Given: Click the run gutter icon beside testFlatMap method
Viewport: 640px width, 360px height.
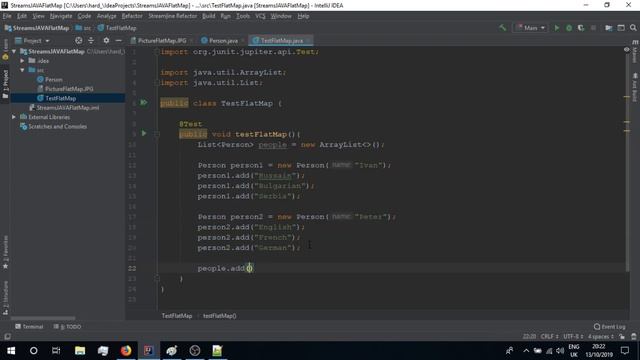Looking at the screenshot, I should (144, 133).
